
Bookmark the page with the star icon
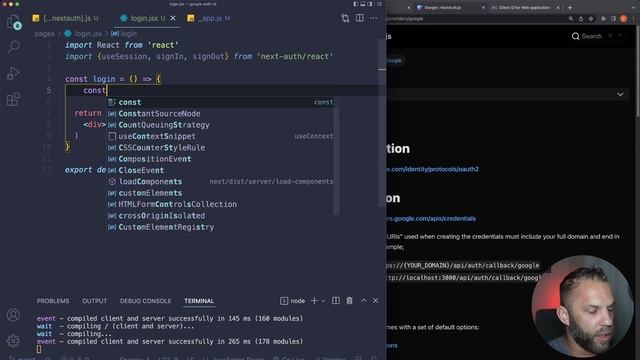coord(591,19)
